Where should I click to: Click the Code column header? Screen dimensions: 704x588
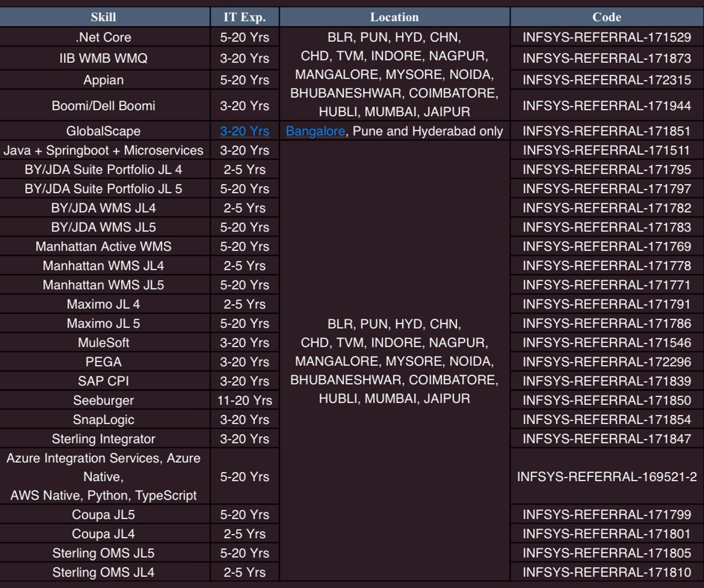tap(607, 17)
